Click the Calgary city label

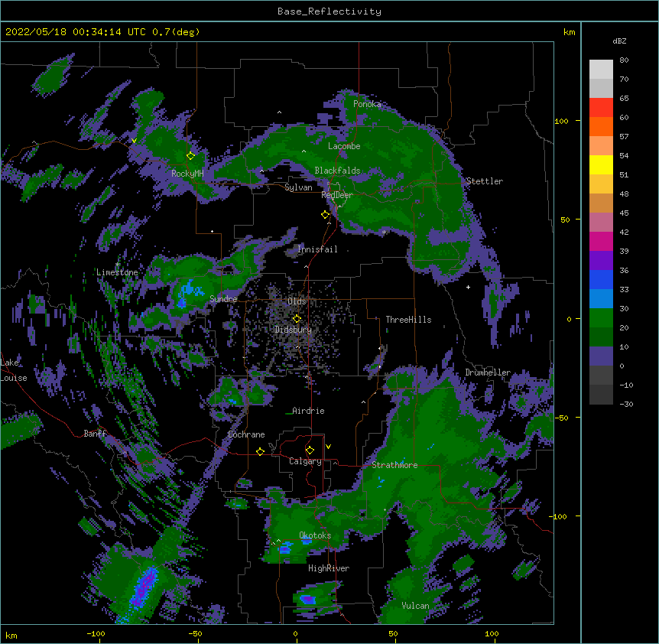(x=305, y=461)
